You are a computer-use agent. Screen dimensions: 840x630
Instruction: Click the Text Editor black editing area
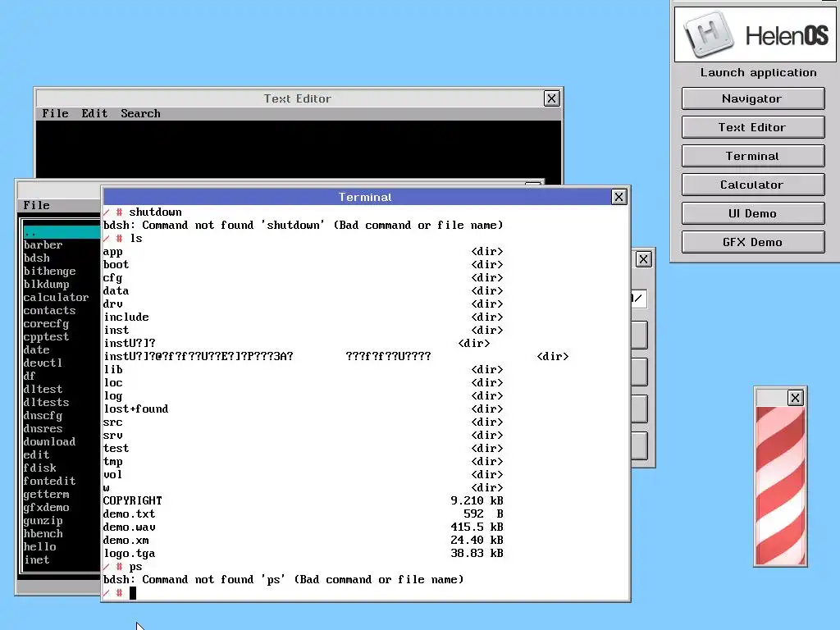299,149
